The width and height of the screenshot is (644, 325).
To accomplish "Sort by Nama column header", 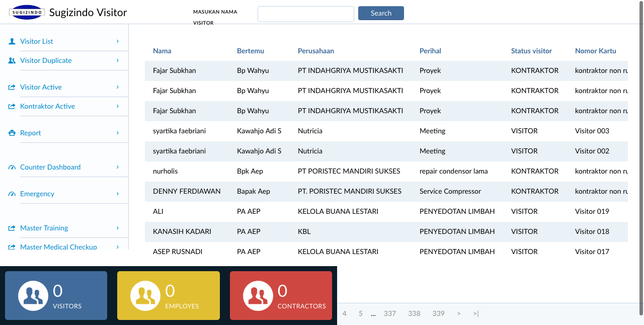I will coord(162,51).
